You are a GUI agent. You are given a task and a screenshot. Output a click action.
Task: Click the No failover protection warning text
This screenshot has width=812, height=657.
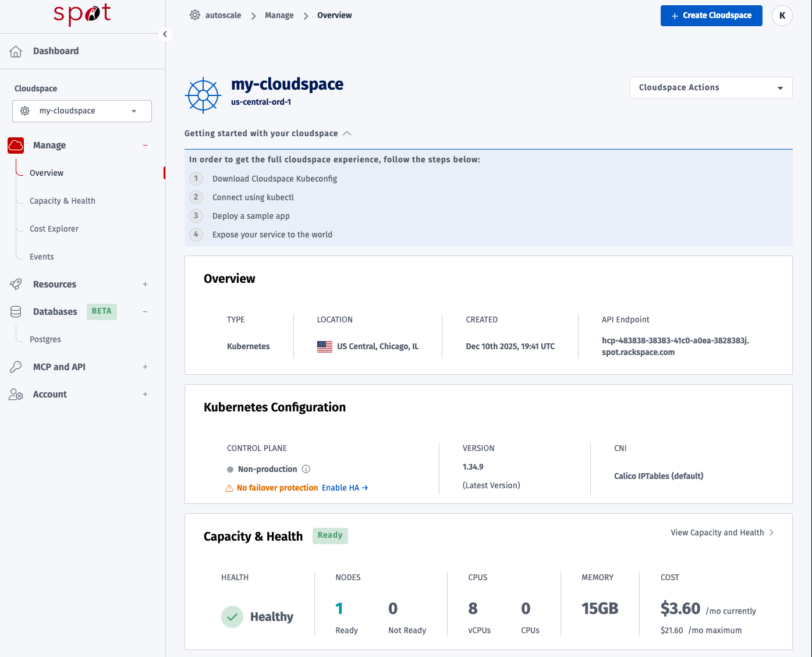point(278,488)
